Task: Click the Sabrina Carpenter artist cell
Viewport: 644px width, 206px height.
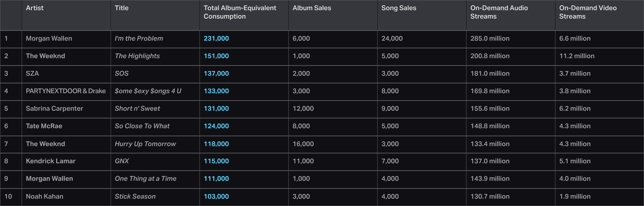Action: [54, 109]
